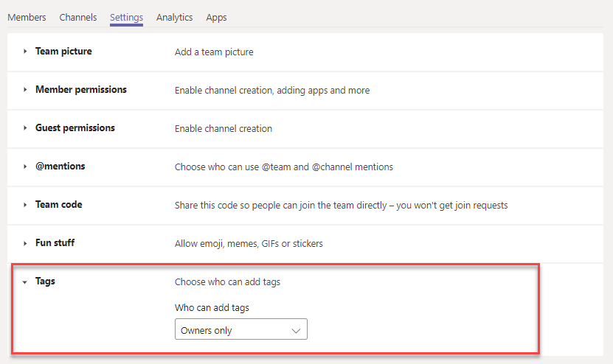Expand the Fun stuff section arrow
The height and width of the screenshot is (364, 613).
click(25, 243)
